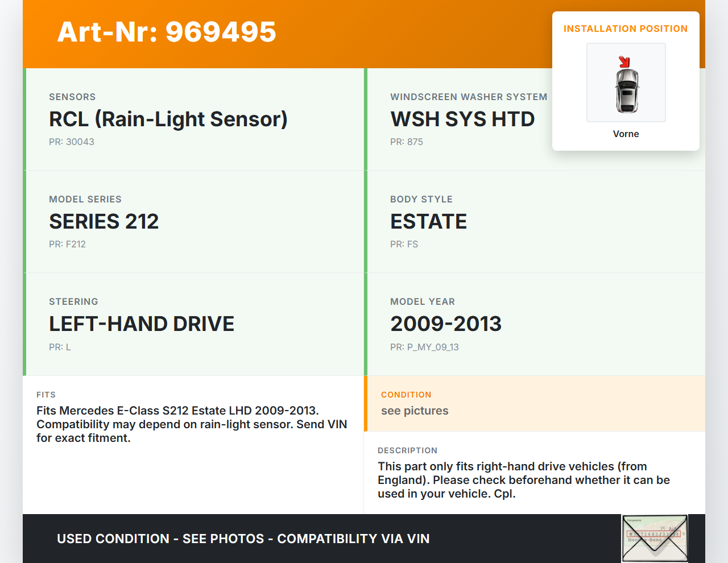Screen dimensions: 728x563
Task: Select the SERIES 212 value
Action: point(104,221)
